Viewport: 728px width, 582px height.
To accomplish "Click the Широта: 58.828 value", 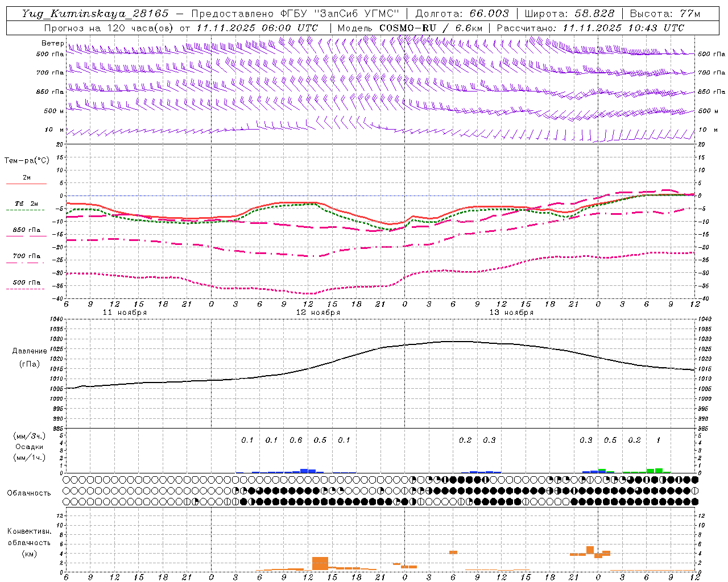I will pyautogui.click(x=569, y=14).
